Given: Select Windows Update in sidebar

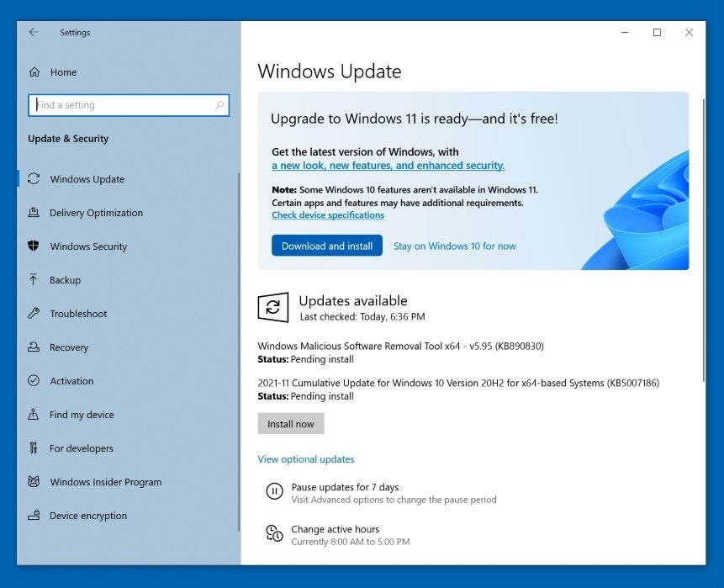Looking at the screenshot, I should (x=87, y=179).
